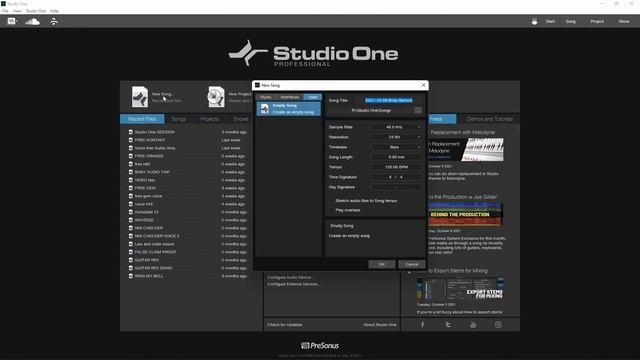Open the Key Signature selector
640x360 pixels.
point(396,187)
